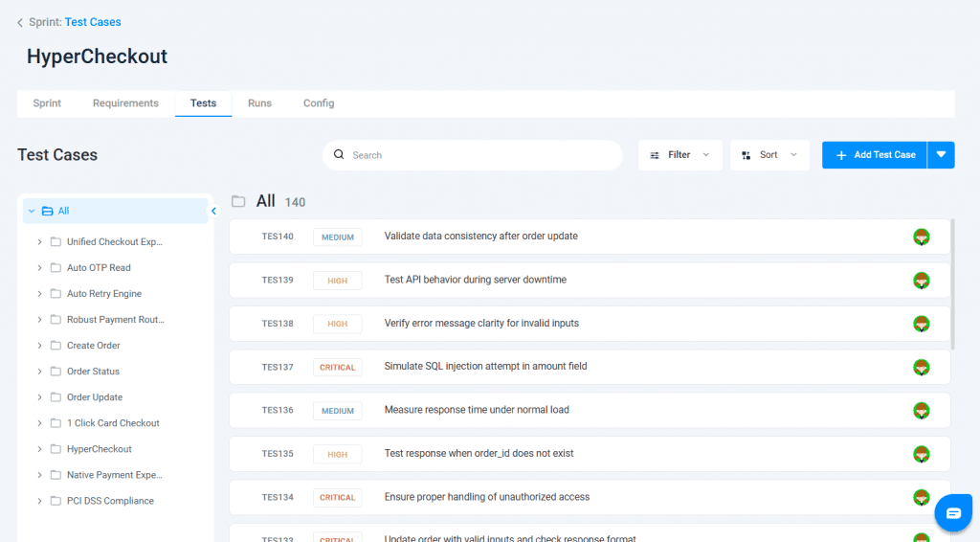Click the assignee avatar on TES137 row
This screenshot has width=980, height=542.
[922, 367]
